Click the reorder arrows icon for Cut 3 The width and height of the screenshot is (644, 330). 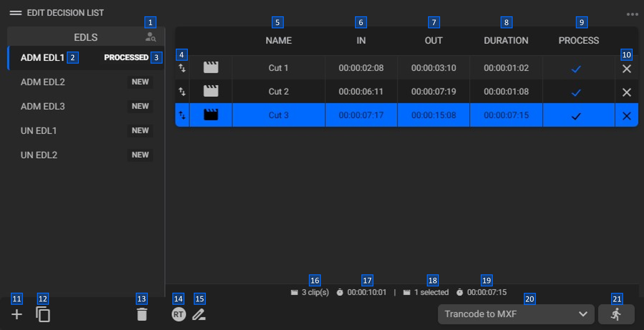(x=182, y=115)
